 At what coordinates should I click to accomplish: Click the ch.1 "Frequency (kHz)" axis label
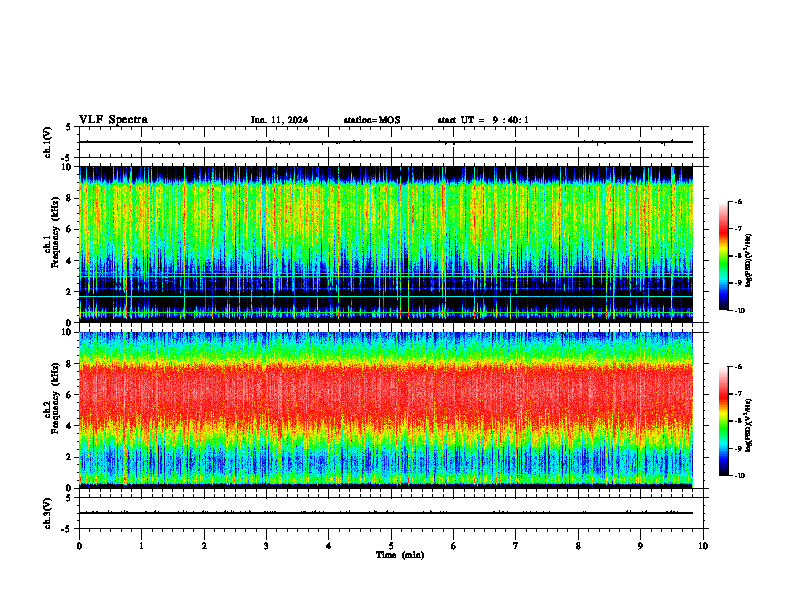pyautogui.click(x=55, y=230)
